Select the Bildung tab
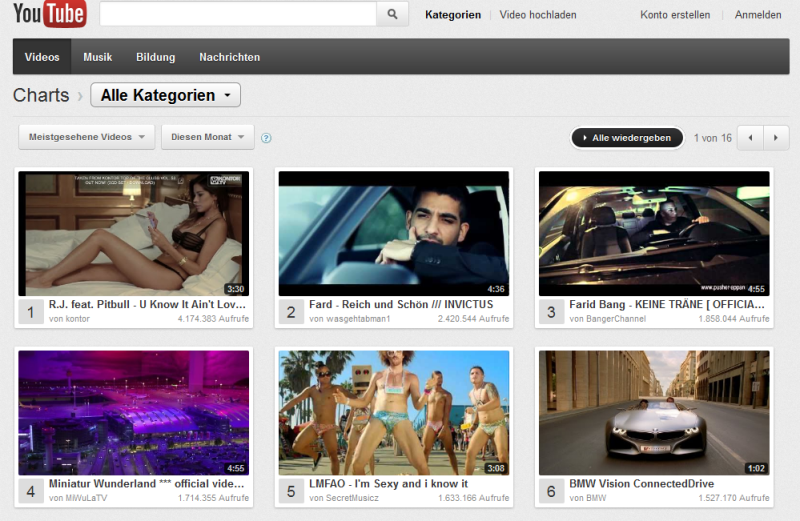The image size is (800, 521). [x=155, y=57]
